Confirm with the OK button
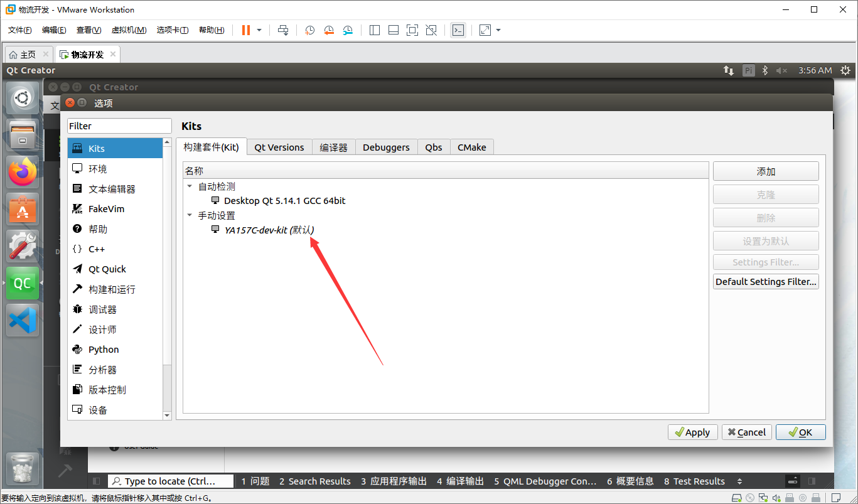This screenshot has width=858, height=504. pyautogui.click(x=801, y=432)
